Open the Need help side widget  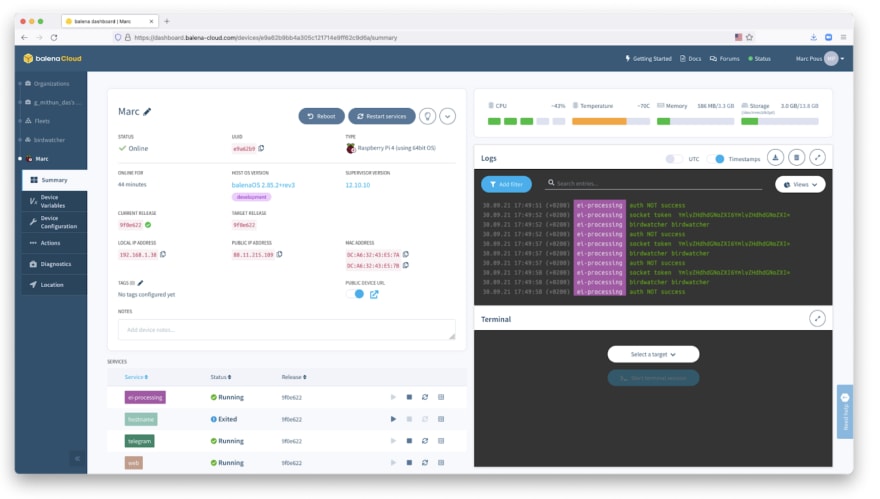point(845,411)
